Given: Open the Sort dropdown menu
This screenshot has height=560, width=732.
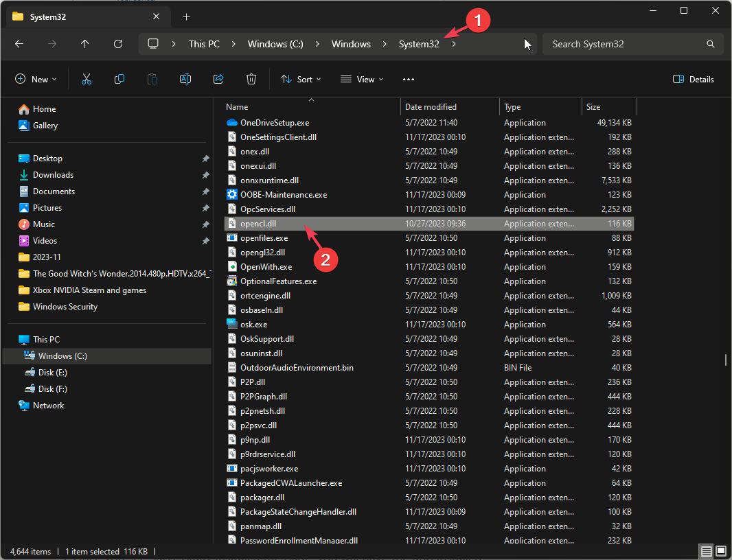Looking at the screenshot, I should [301, 80].
